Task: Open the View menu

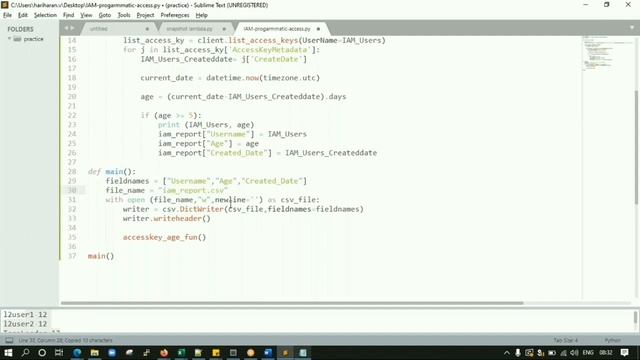Action: [86, 15]
